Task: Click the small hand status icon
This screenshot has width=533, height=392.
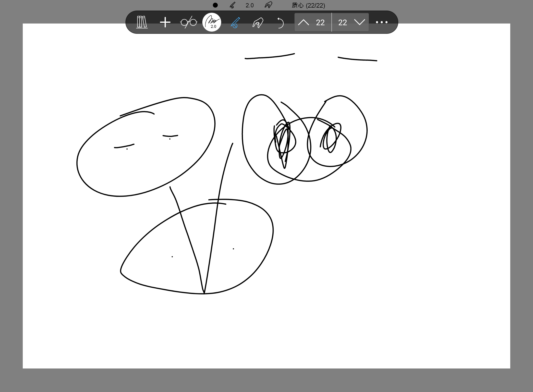Action: coord(268,5)
